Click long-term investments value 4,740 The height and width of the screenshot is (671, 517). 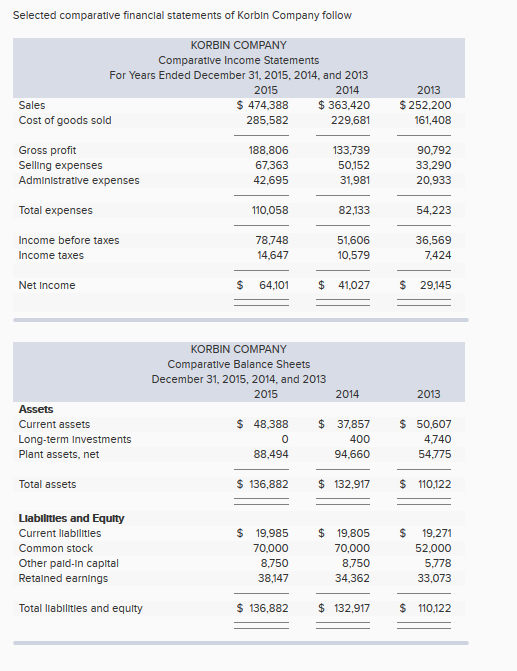pyautogui.click(x=438, y=439)
